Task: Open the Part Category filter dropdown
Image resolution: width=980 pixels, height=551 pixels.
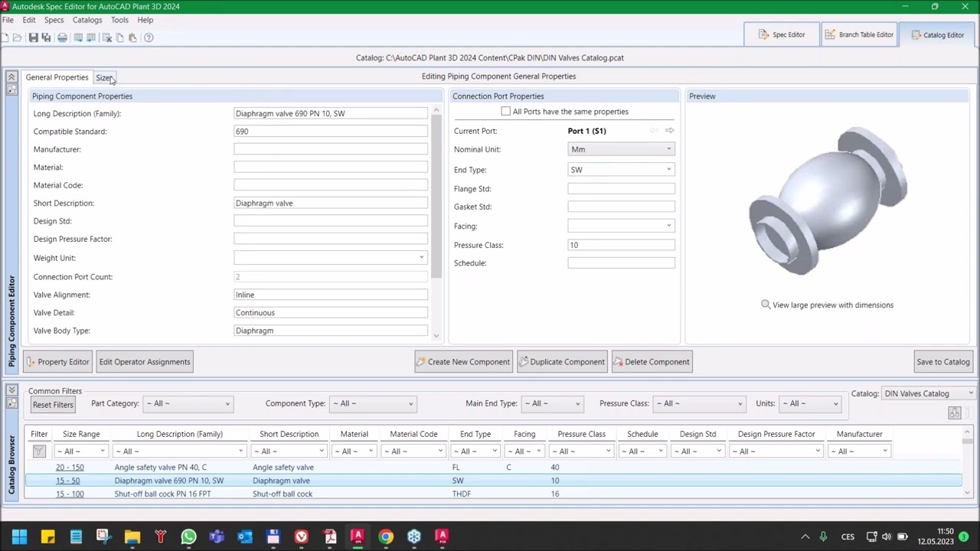Action: click(x=188, y=404)
